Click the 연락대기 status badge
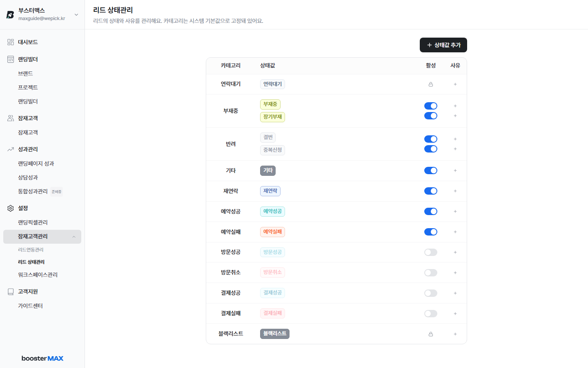 coord(272,84)
